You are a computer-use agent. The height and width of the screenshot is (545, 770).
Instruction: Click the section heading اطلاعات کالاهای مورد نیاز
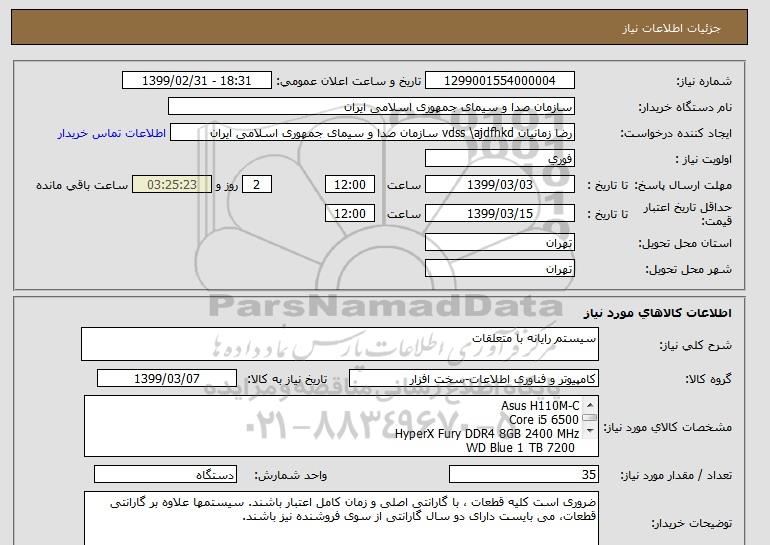click(x=657, y=313)
